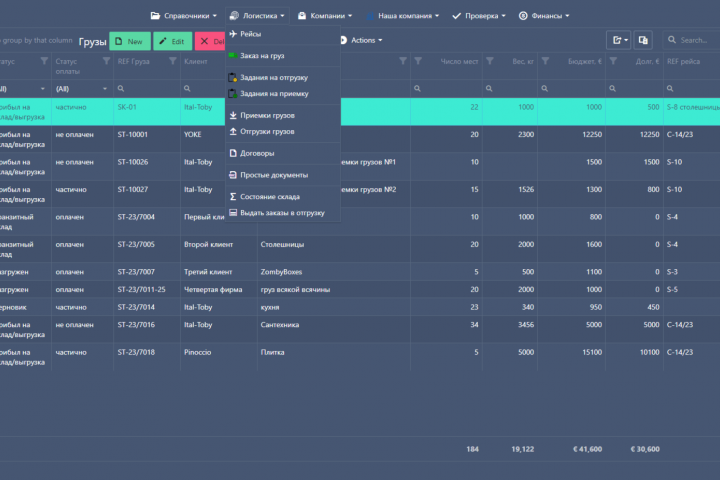The image size is (720, 480).
Task: Select row ST-23/7018
Action: tap(360, 357)
